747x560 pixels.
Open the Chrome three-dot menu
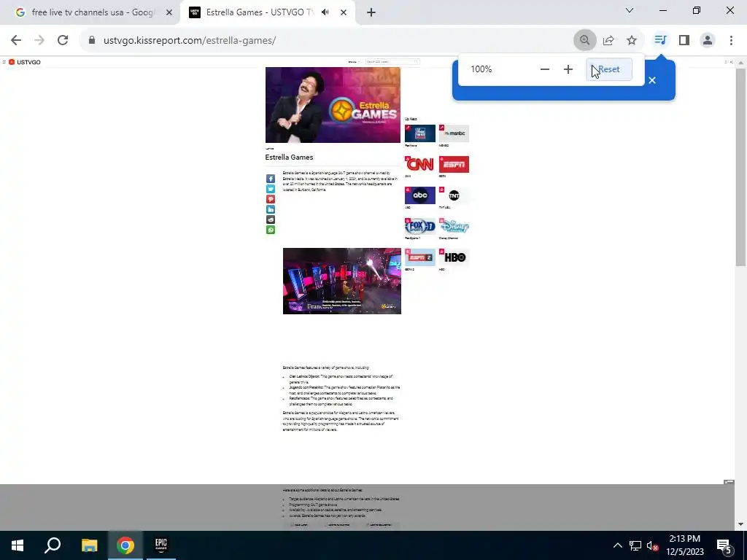click(731, 41)
